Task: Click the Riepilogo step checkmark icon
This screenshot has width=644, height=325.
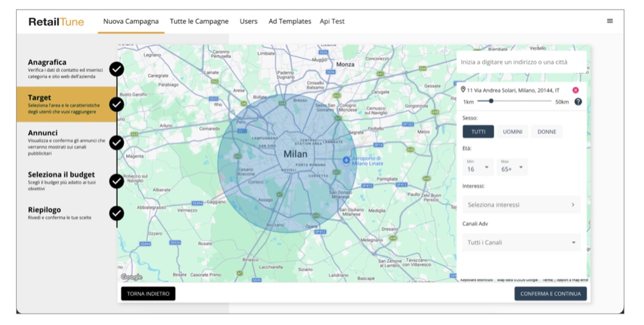Action: click(117, 214)
